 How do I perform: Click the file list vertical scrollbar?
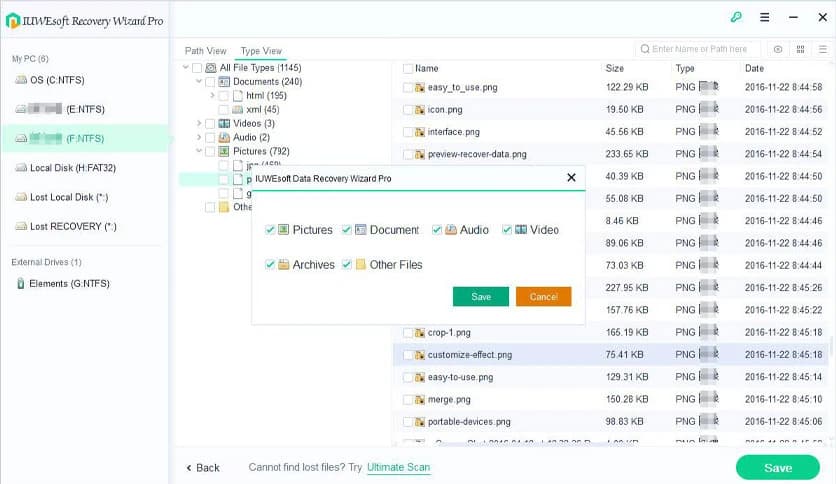(x=831, y=346)
